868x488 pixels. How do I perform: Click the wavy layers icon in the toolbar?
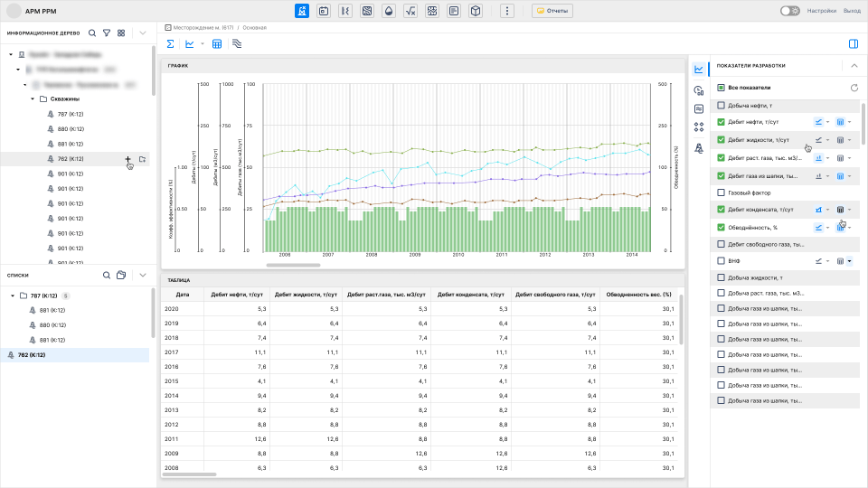coord(237,43)
